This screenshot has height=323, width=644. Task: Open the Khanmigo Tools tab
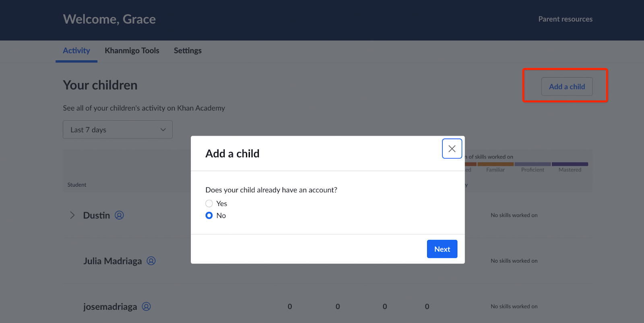click(x=132, y=51)
